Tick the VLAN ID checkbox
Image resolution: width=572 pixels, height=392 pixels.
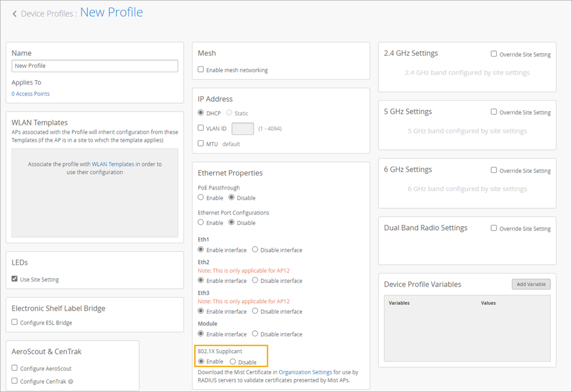pos(201,128)
